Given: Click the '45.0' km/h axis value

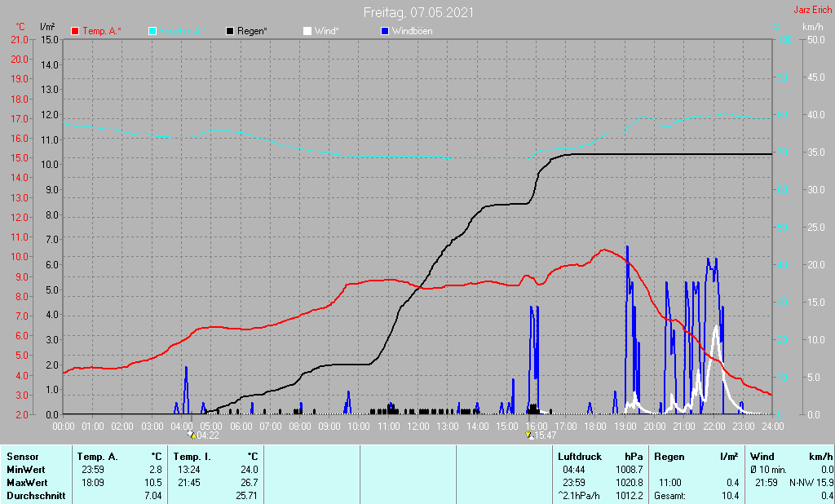Looking at the screenshot, I should (x=816, y=77).
